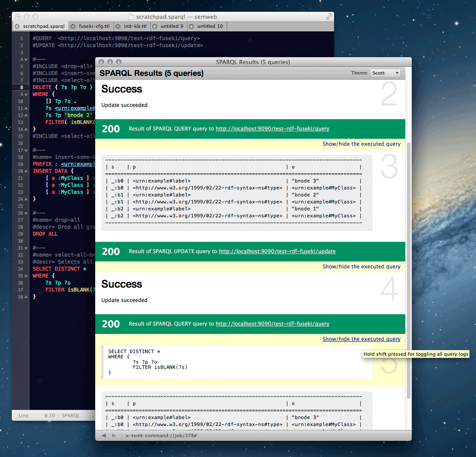
Task: Click the Success heading for result 4
Action: tap(121, 284)
